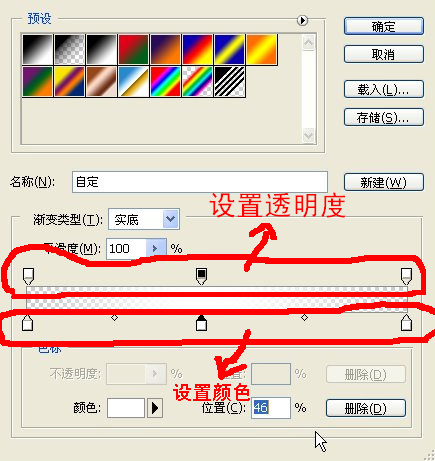
Task: Click the 载入(L) load button
Action: point(384,89)
